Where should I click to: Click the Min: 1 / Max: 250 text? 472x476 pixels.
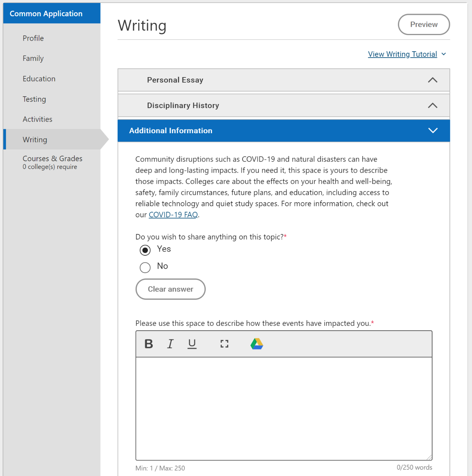click(x=160, y=468)
